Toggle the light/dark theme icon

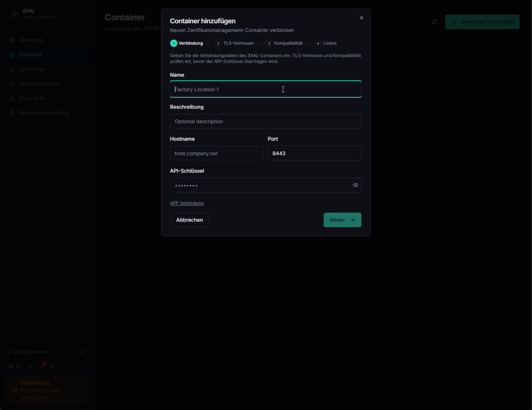coord(31,366)
